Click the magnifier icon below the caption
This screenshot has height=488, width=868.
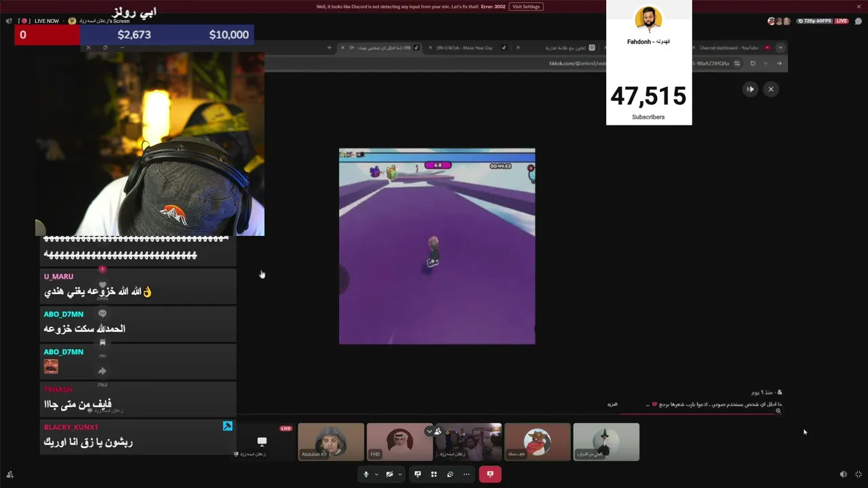(x=778, y=411)
